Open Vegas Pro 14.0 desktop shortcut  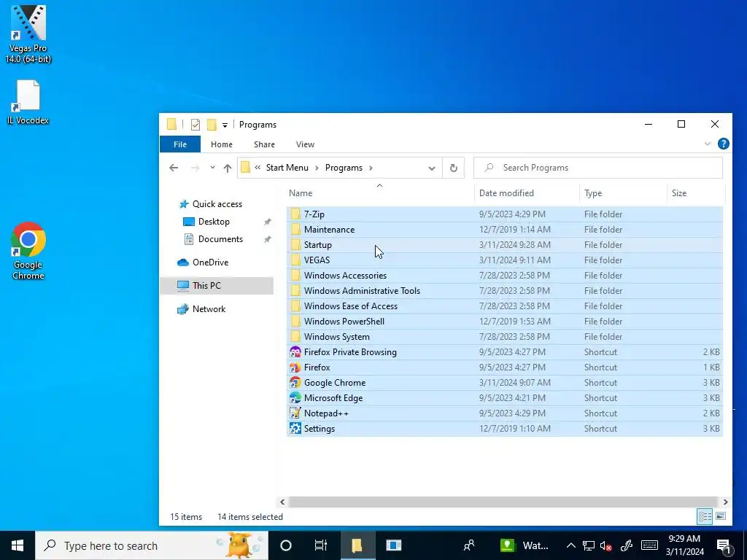click(28, 34)
